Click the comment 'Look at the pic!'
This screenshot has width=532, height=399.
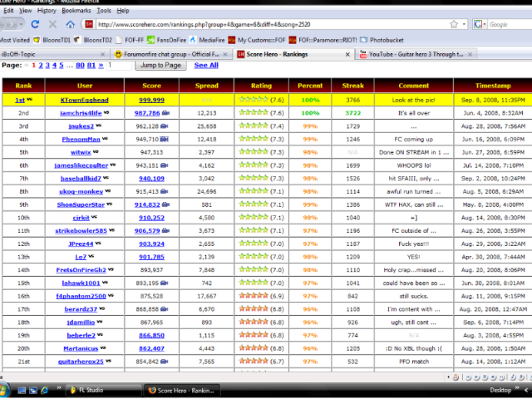click(x=414, y=100)
